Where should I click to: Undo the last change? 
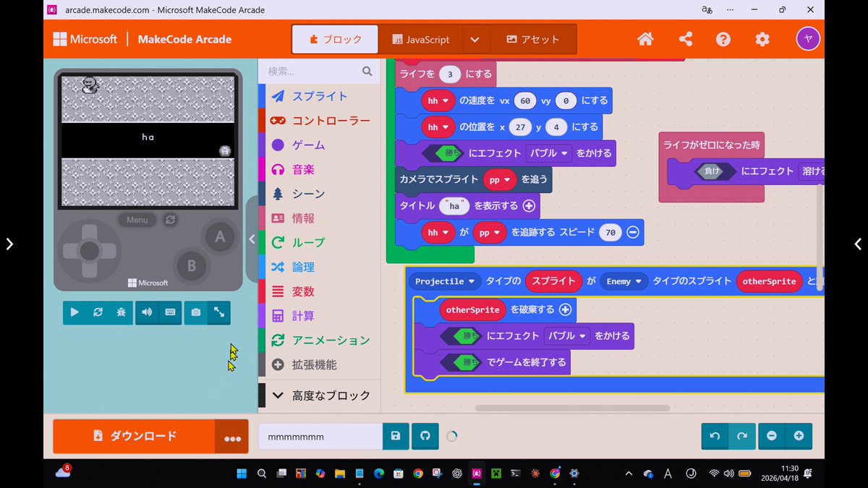pyautogui.click(x=715, y=436)
